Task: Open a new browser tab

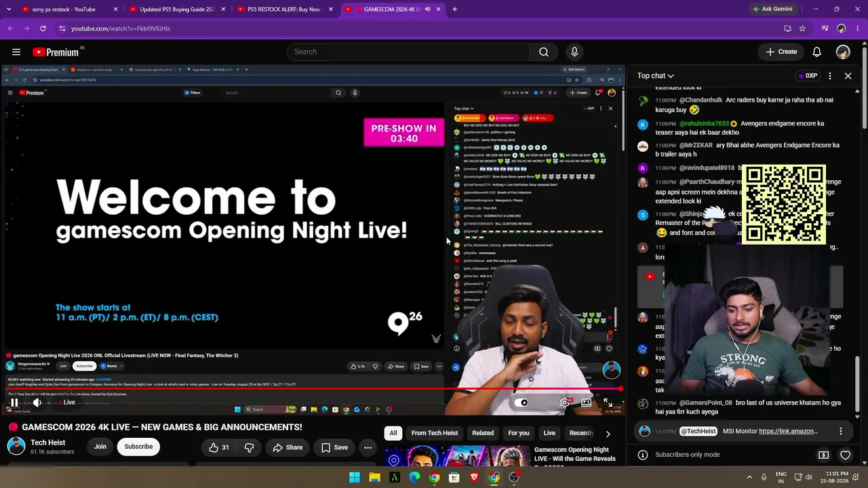Action: click(x=454, y=9)
